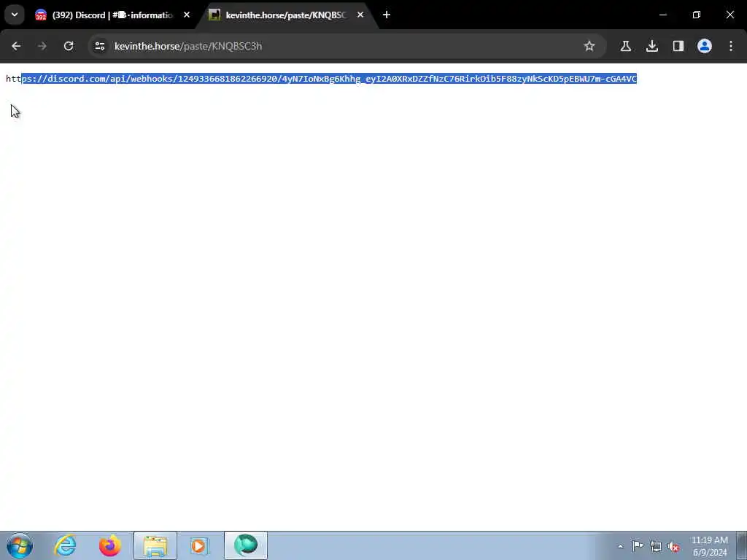This screenshot has width=747, height=560.
Task: Open the tab search dropdown arrow
Action: tap(15, 15)
